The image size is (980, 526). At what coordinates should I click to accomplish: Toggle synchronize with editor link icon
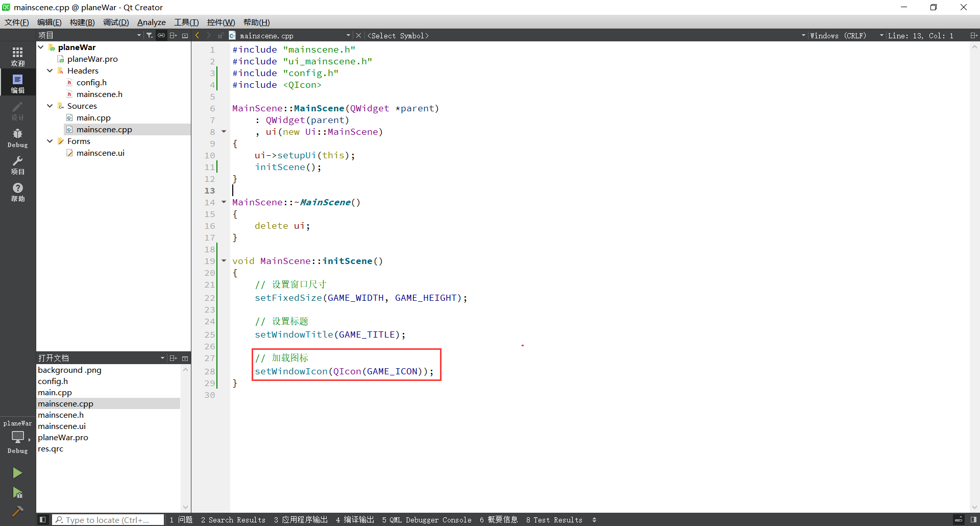(x=161, y=35)
